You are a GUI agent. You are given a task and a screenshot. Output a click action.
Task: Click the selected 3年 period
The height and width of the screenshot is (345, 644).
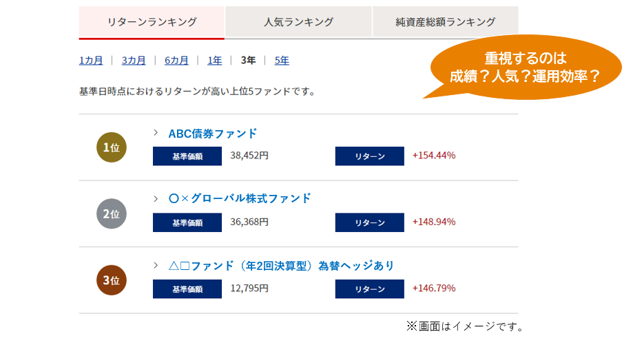pos(248,61)
